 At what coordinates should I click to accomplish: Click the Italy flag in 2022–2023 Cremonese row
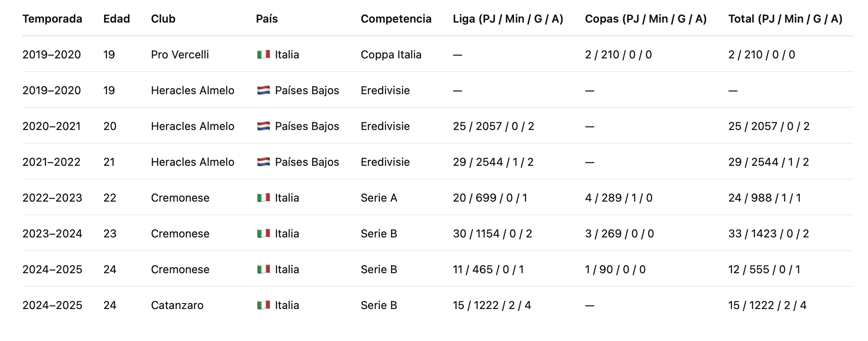coord(263,198)
